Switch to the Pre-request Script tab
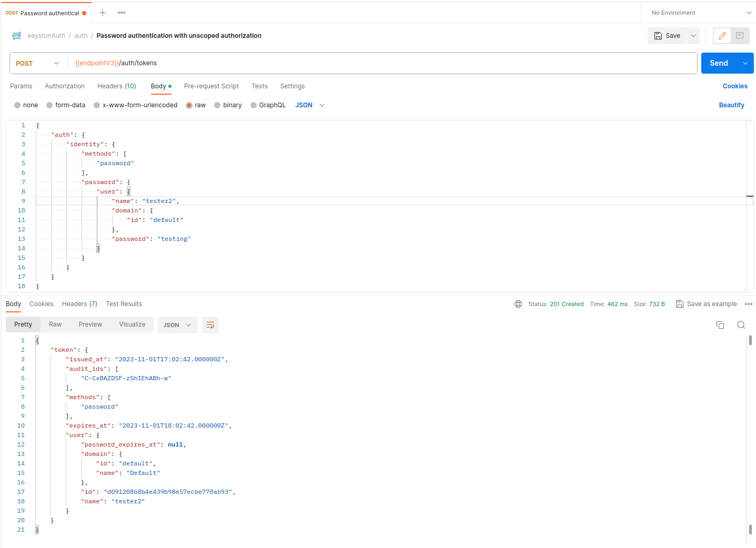Image resolution: width=756 pixels, height=548 pixels. point(211,86)
